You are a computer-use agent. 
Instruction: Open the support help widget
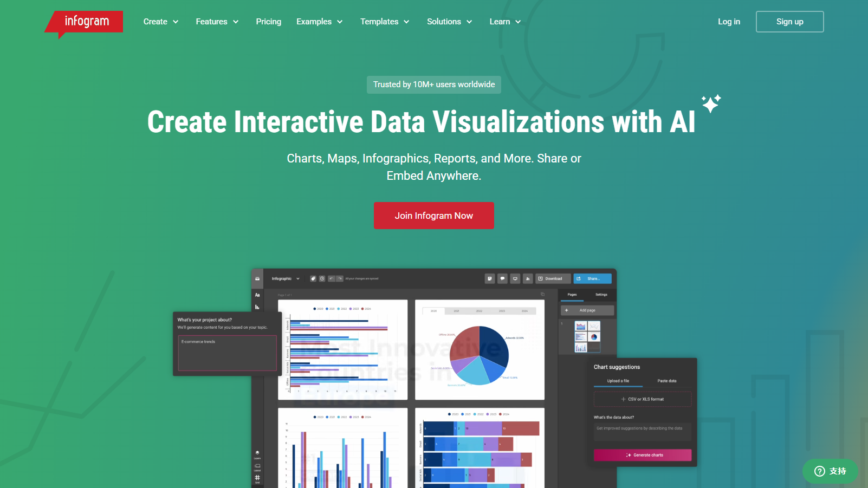coord(830,471)
